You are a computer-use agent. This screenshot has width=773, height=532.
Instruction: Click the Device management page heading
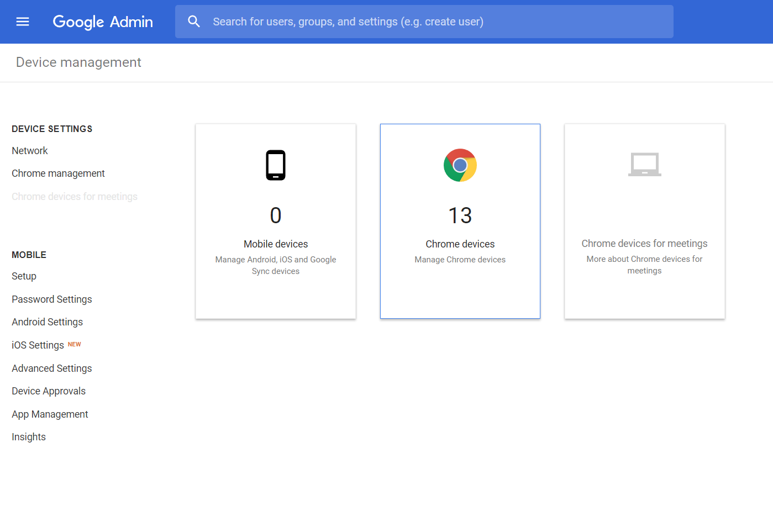(78, 62)
